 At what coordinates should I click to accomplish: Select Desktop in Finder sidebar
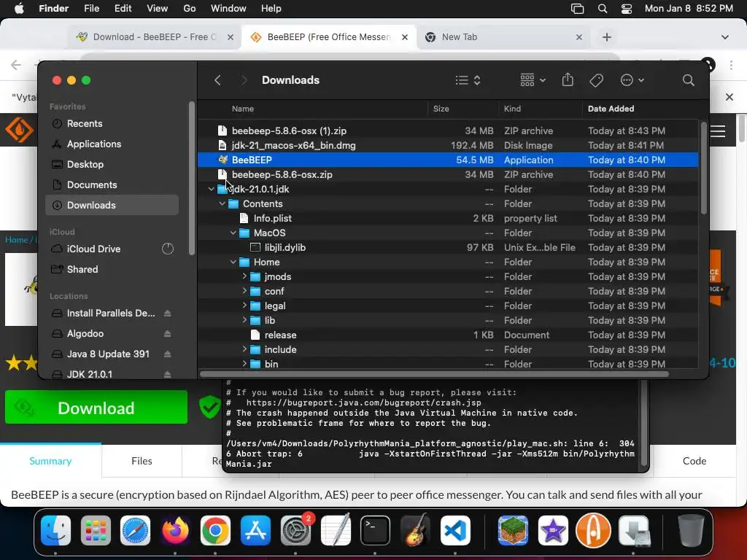click(112, 164)
